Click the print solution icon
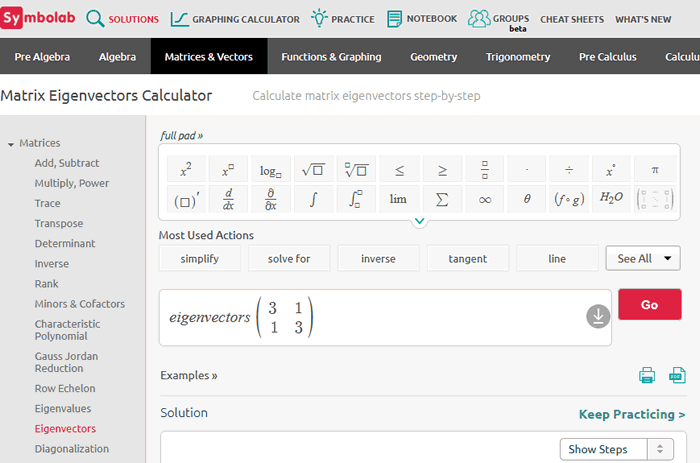700x463 pixels. 647,376
